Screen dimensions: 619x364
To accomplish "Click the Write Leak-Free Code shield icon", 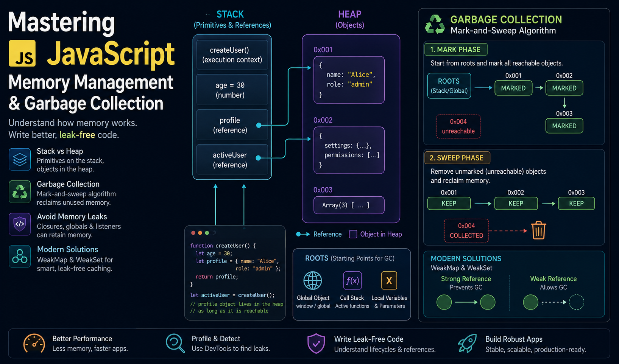I will pos(316,344).
